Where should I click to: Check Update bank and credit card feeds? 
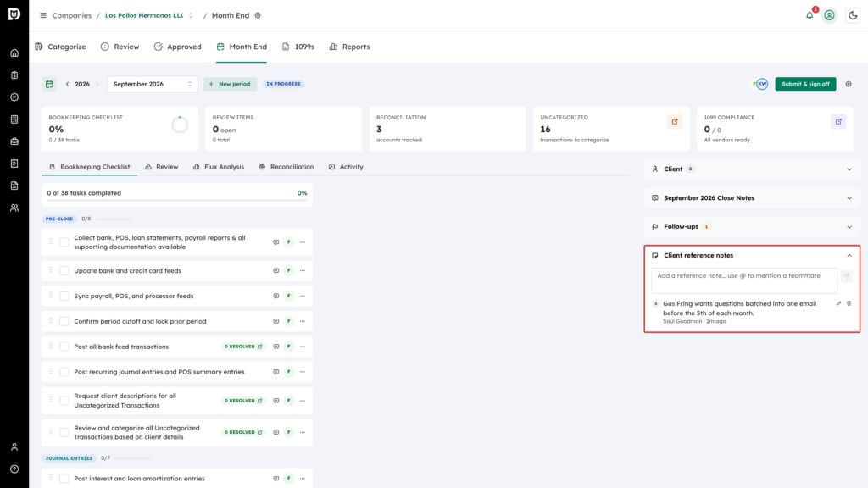64,270
